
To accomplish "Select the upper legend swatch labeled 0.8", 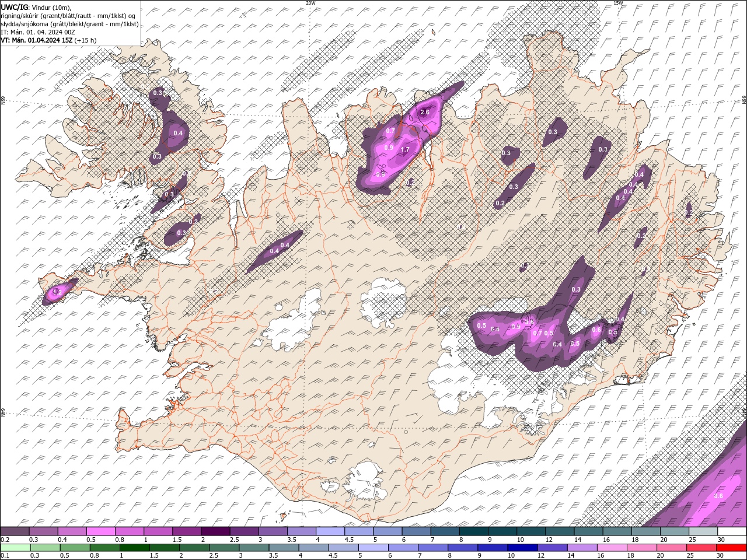I will point(130,531).
